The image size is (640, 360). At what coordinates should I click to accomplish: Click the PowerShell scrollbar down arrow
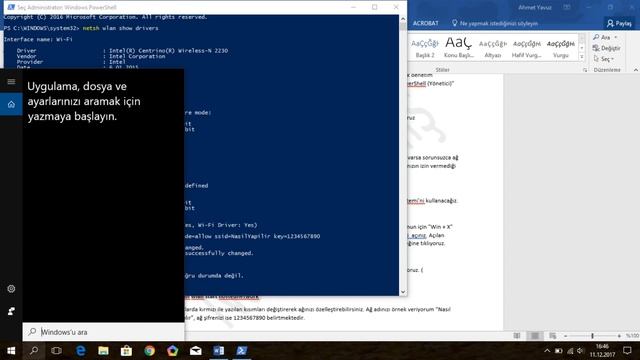point(403,291)
